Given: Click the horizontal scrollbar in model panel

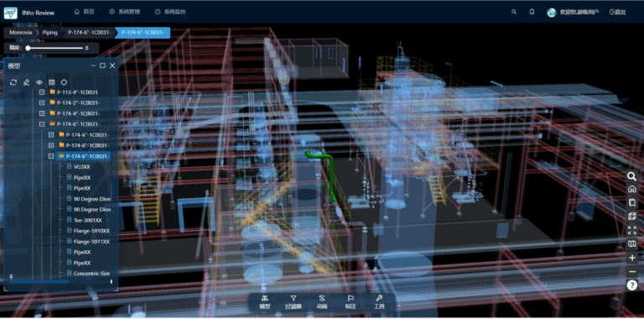Looking at the screenshot, I should point(39,281).
